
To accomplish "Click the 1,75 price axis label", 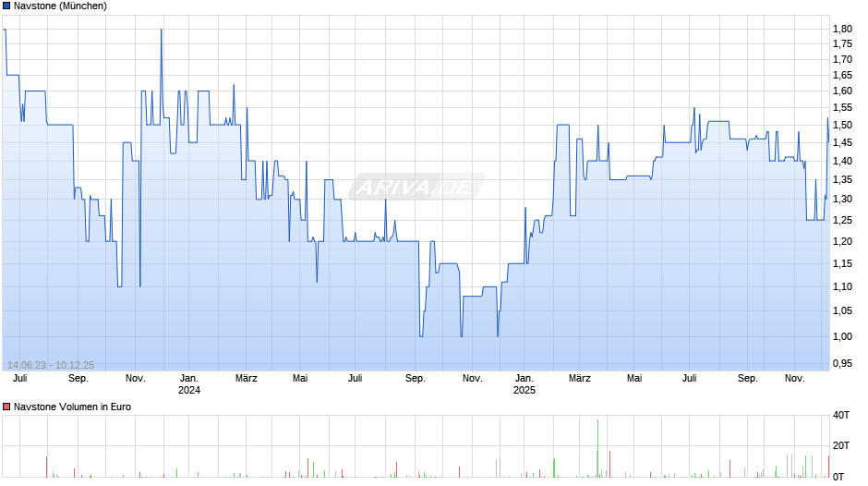I will (842, 43).
